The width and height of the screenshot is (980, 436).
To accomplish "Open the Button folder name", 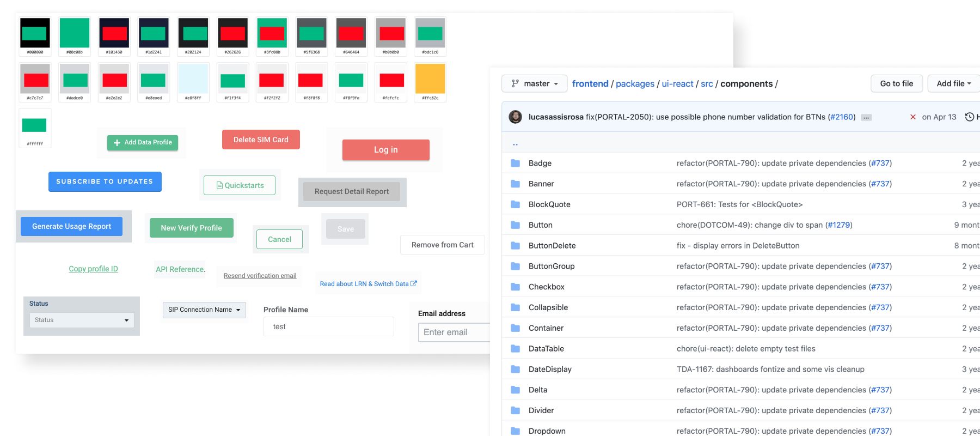I will pyautogui.click(x=541, y=225).
